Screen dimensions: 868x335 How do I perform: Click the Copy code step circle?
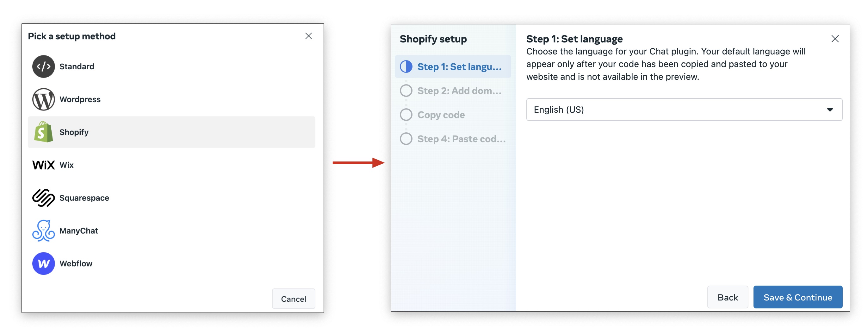[406, 115]
